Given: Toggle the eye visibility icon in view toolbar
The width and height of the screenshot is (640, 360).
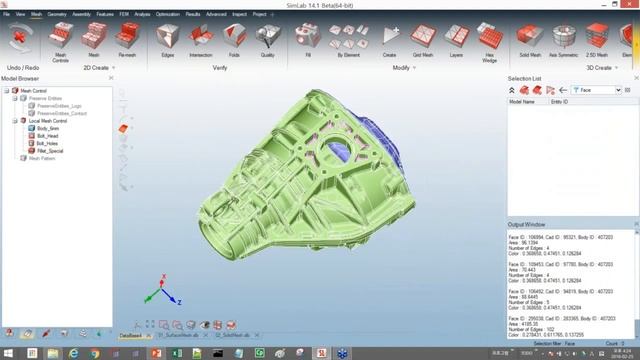Looking at the screenshot, I should [x=204, y=325].
